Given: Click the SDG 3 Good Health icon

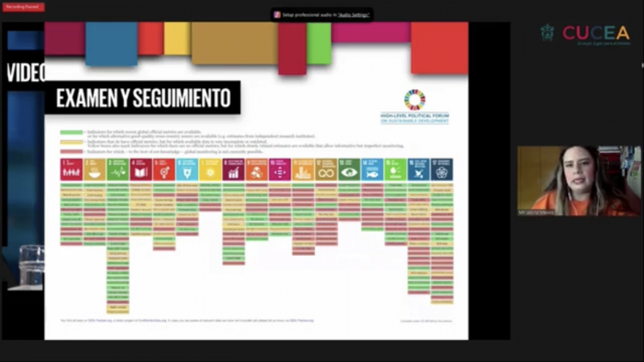Looking at the screenshot, I should (118, 169).
